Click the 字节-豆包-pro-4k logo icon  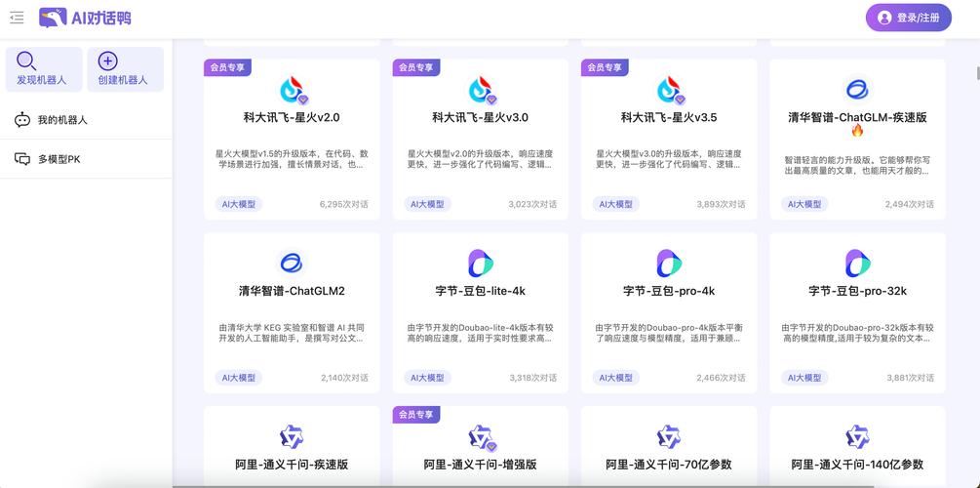(669, 264)
